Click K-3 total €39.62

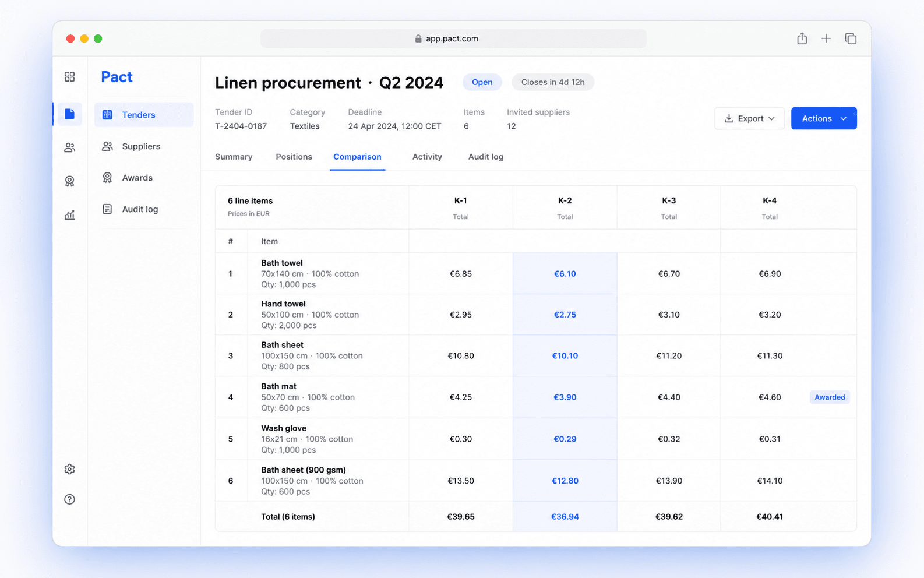pyautogui.click(x=669, y=517)
